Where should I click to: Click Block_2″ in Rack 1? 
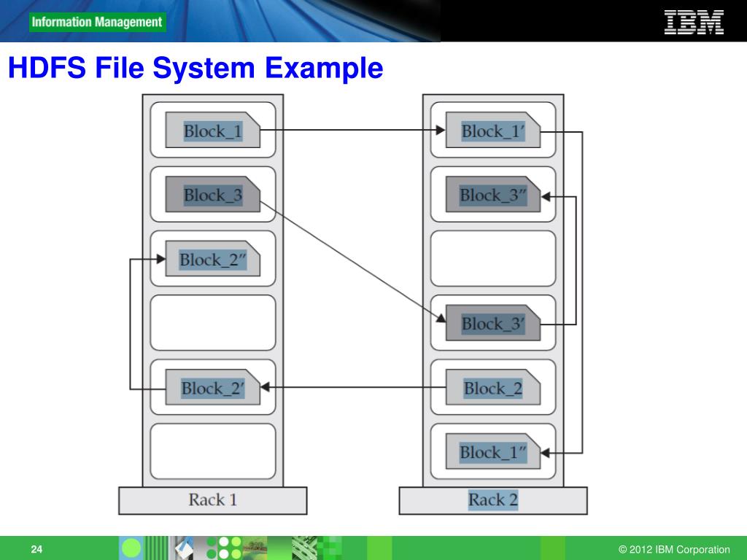(x=212, y=258)
